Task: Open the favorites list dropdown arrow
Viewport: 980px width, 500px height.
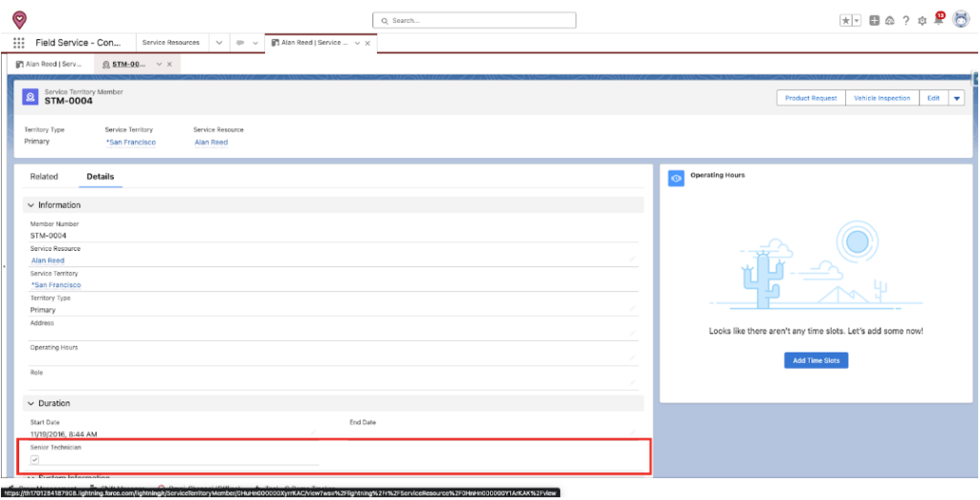Action: 857,21
